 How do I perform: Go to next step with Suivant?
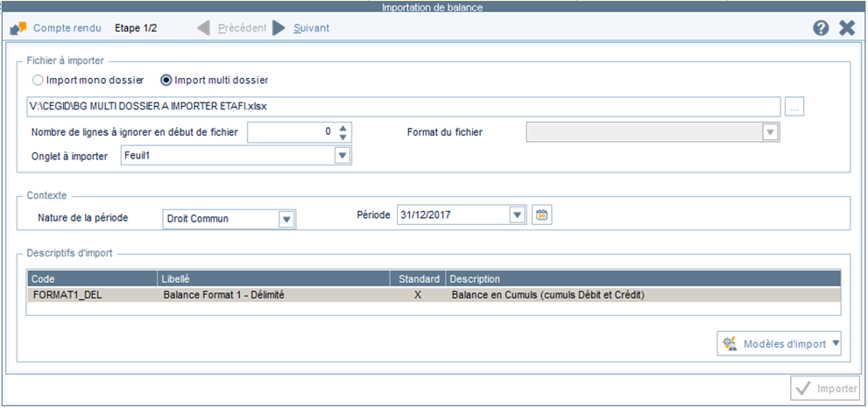[311, 28]
